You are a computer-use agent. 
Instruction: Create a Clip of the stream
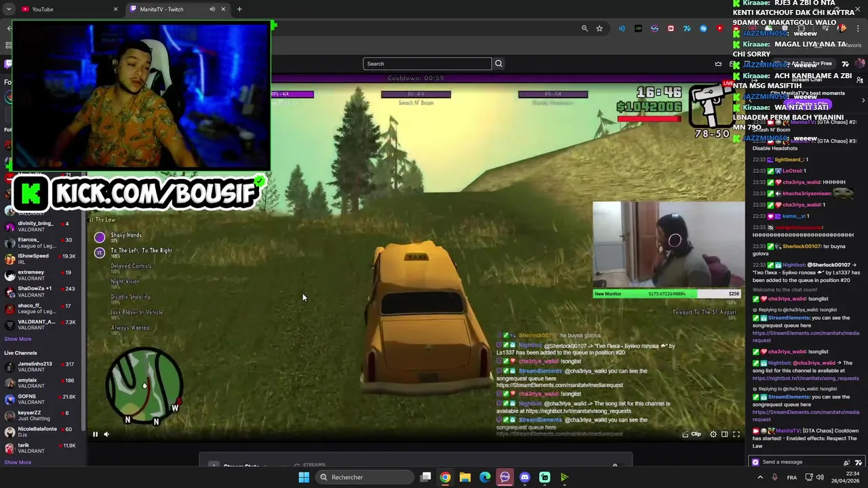pos(692,434)
